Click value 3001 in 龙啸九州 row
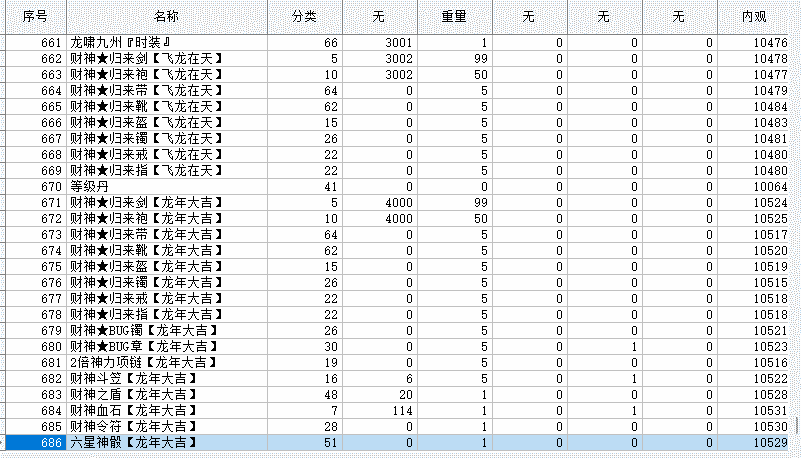Image resolution: width=801 pixels, height=458 pixels. click(380, 42)
